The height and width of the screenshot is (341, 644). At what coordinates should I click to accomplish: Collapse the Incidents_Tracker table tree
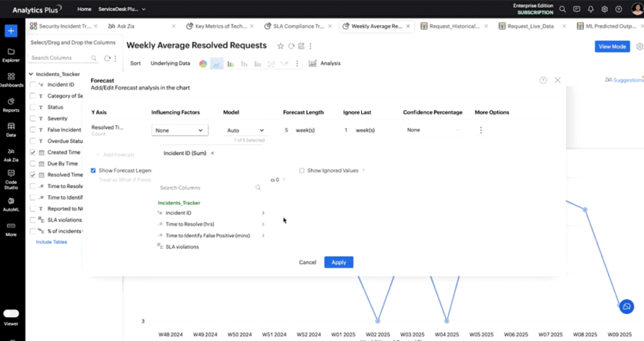(31, 74)
